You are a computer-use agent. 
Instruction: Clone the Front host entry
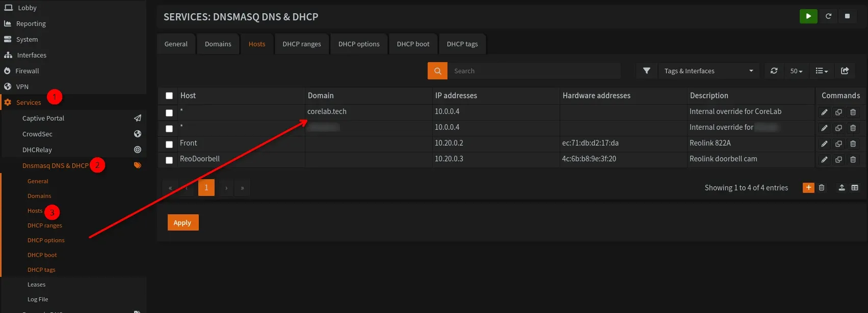[x=838, y=144]
